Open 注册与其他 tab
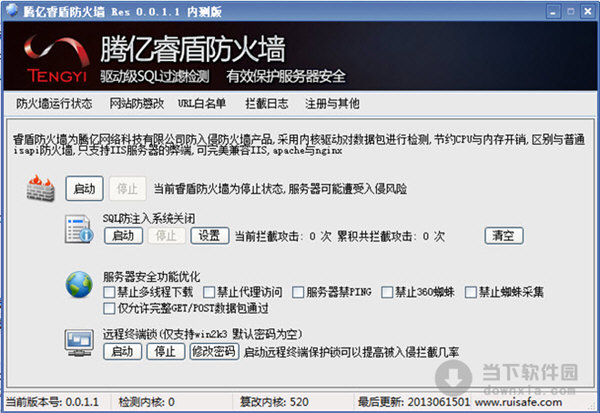The width and height of the screenshot is (600, 413). pos(332,103)
